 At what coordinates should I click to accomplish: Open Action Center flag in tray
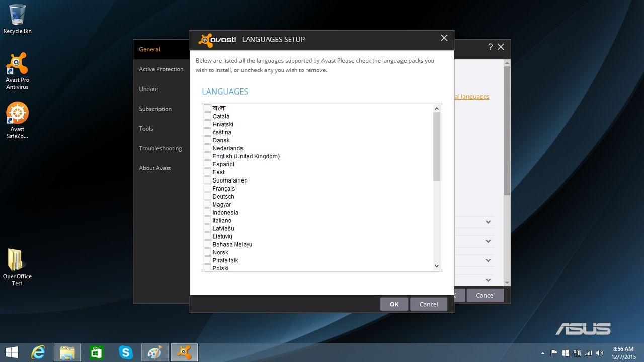point(554,353)
